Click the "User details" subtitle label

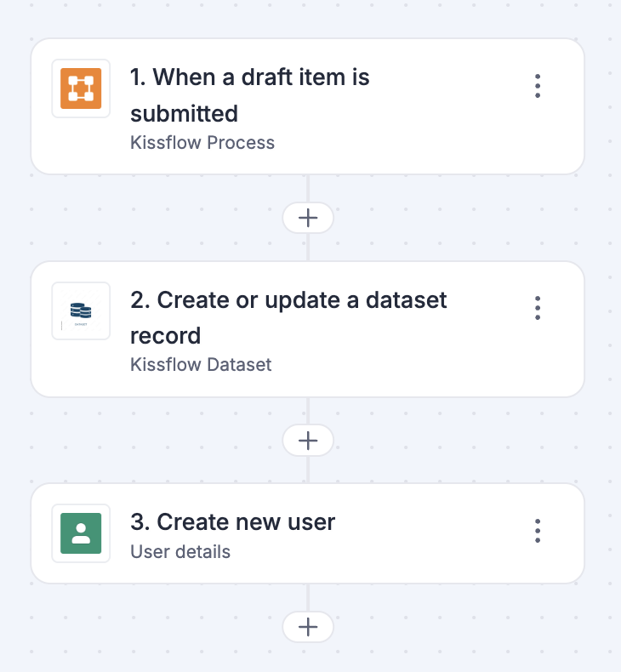point(180,552)
